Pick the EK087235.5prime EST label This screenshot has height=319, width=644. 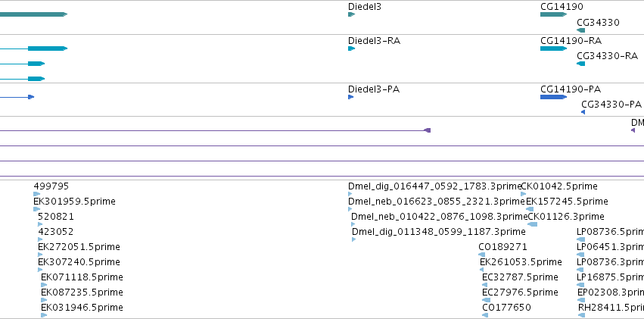[x=82, y=292]
